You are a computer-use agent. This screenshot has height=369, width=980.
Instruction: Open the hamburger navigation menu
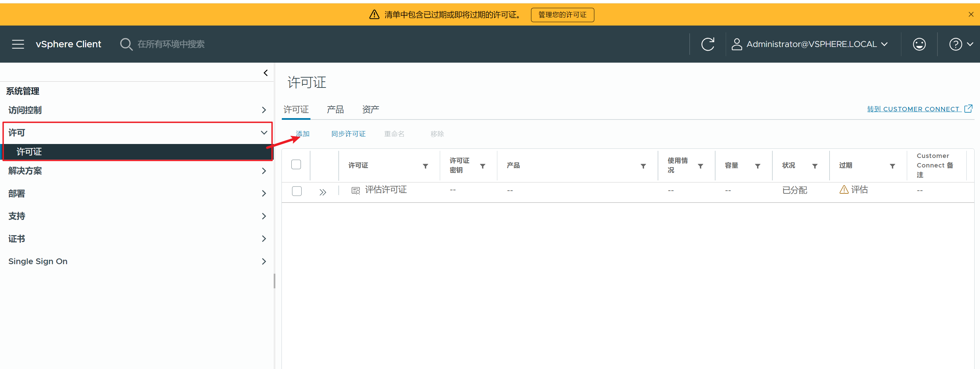(x=18, y=44)
